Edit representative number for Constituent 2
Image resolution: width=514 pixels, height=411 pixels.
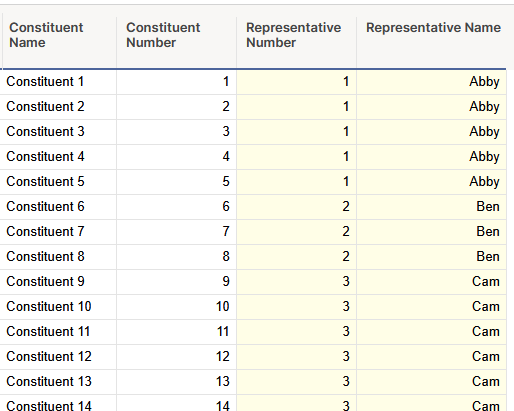297,107
